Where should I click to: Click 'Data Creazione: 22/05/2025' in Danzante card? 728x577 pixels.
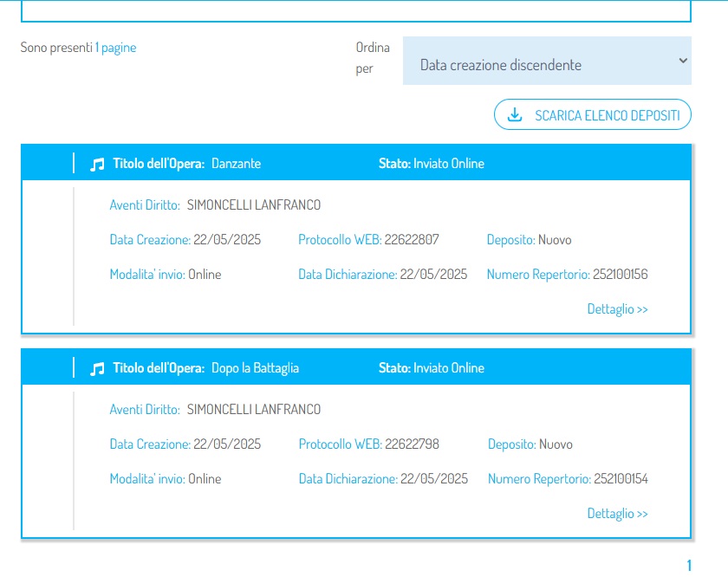coord(185,240)
